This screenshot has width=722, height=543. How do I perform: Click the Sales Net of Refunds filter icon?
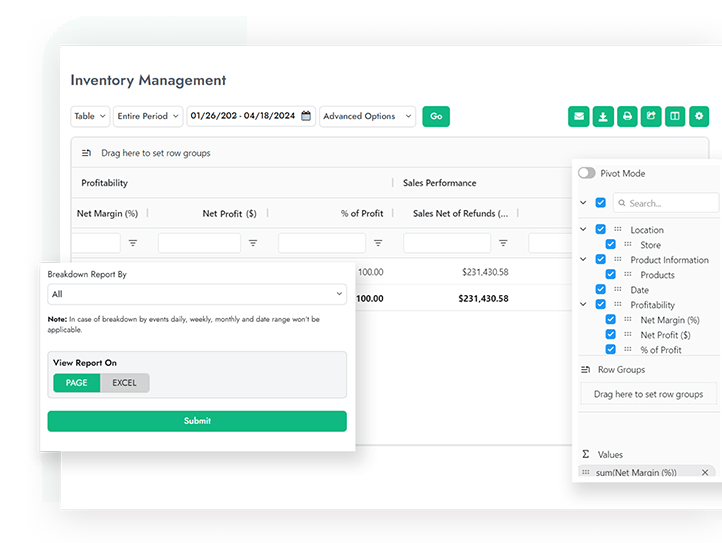(503, 243)
